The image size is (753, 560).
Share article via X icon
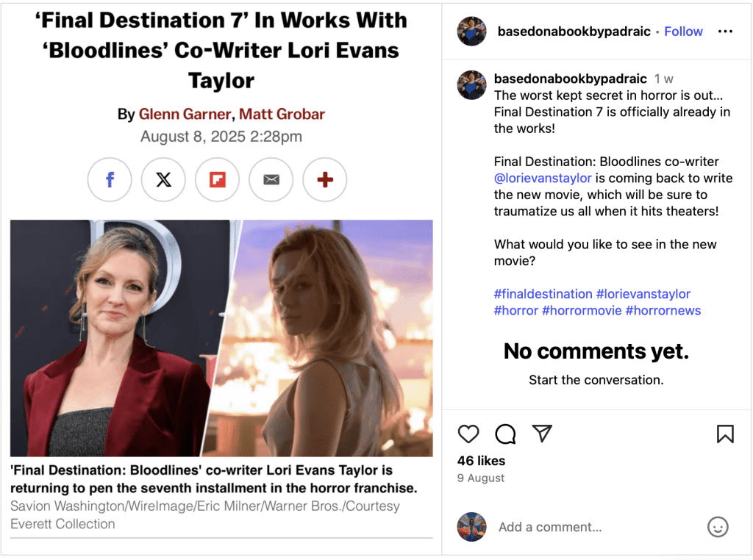(x=163, y=179)
